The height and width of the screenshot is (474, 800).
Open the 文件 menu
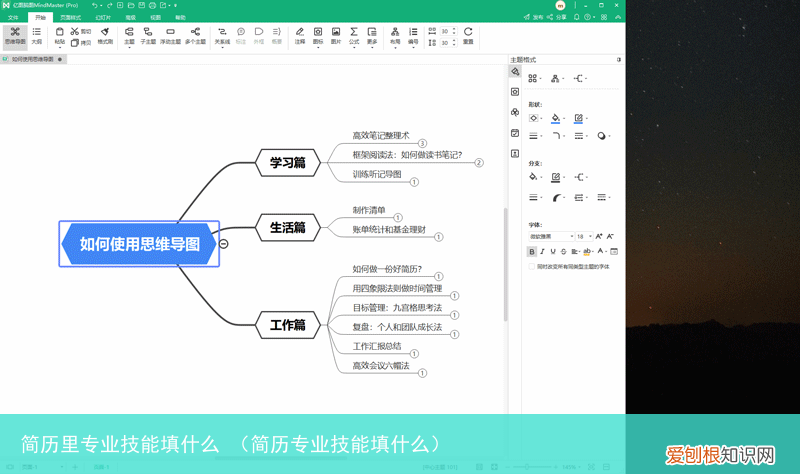click(x=13, y=17)
